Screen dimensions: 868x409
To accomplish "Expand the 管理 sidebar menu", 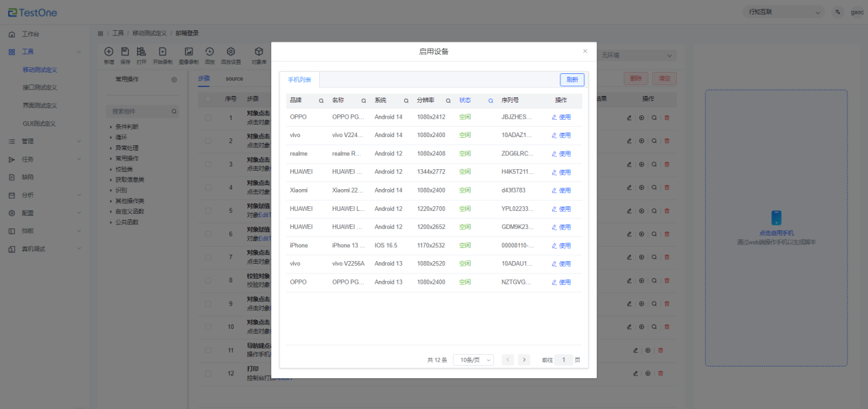I will click(x=45, y=141).
